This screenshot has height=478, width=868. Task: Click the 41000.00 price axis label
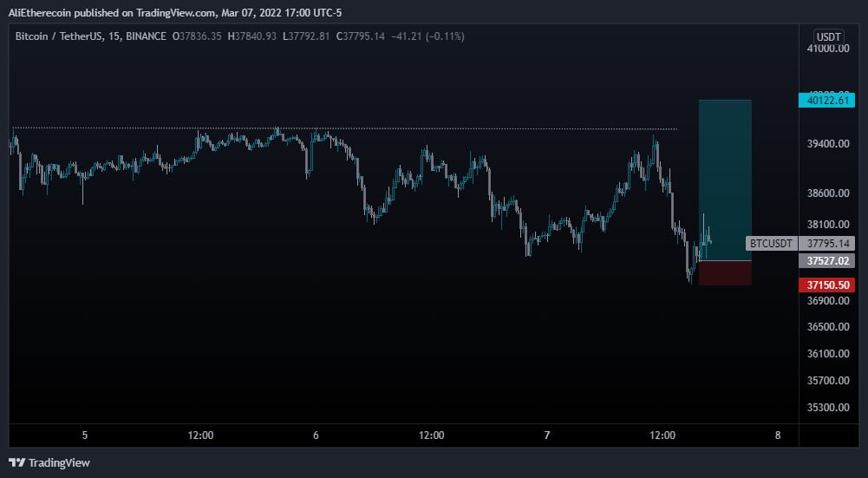click(828, 49)
